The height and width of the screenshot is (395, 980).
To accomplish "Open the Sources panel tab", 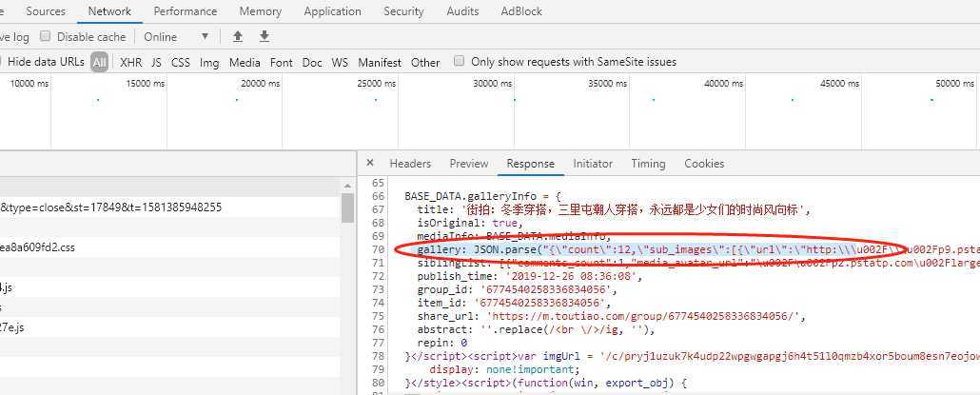I will 46,11.
